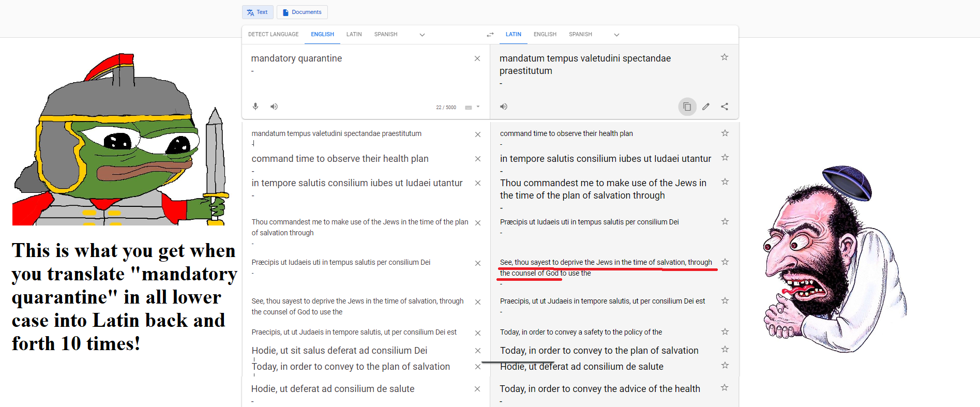Remove the 'mandatum tempus valetudini' history entry

[478, 134]
